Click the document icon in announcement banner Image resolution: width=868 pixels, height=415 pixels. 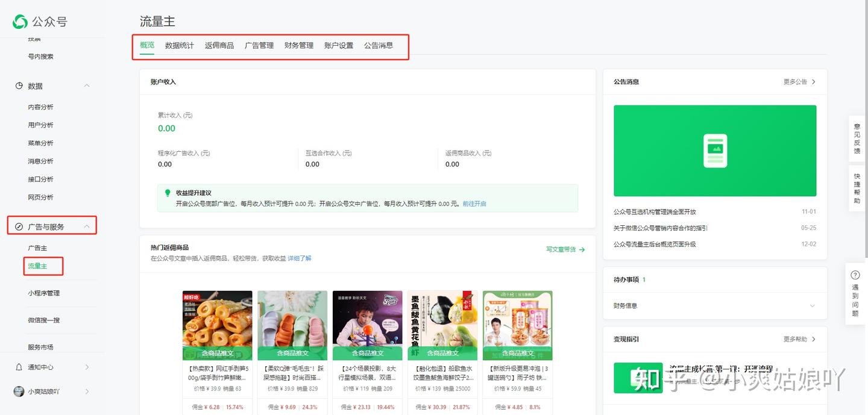(x=715, y=151)
